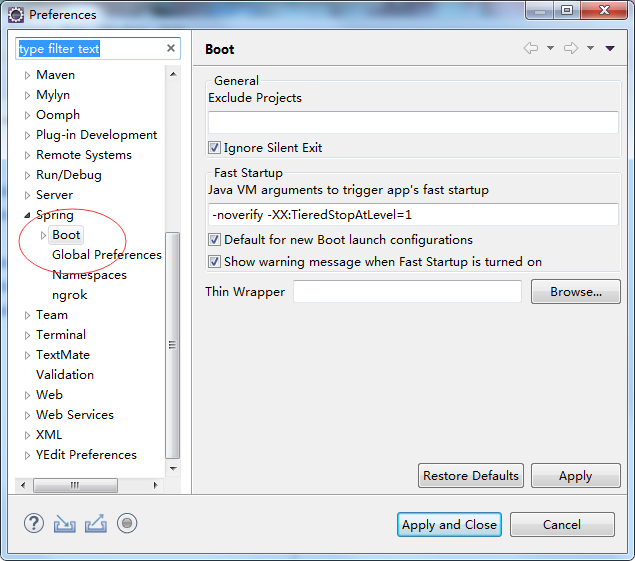
Task: Expand the Boot subnode arrow
Action: (43, 235)
